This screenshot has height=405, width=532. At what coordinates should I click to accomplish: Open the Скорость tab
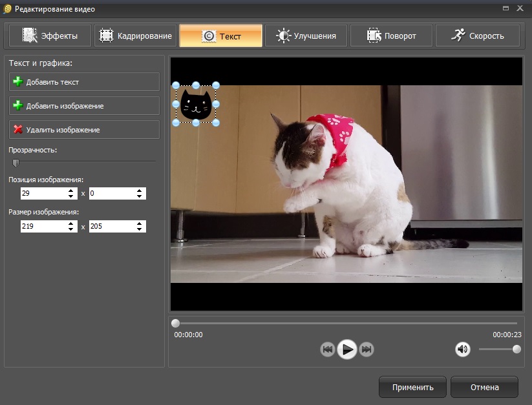pos(477,36)
